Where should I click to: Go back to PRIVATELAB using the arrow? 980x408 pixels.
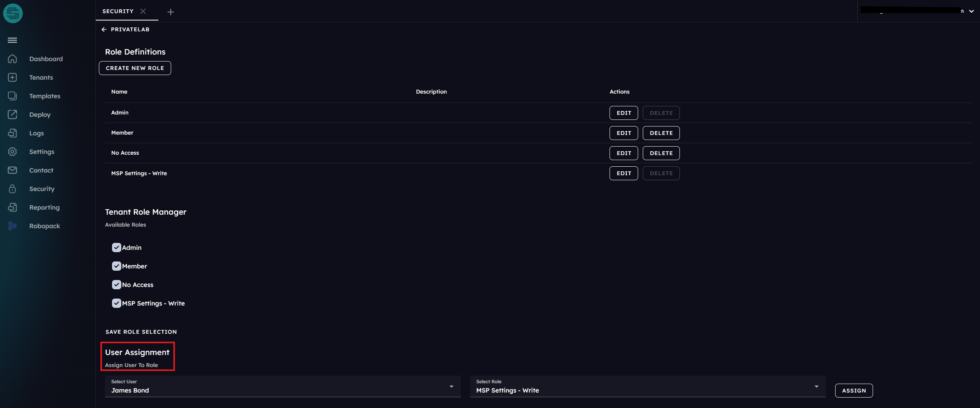click(104, 29)
